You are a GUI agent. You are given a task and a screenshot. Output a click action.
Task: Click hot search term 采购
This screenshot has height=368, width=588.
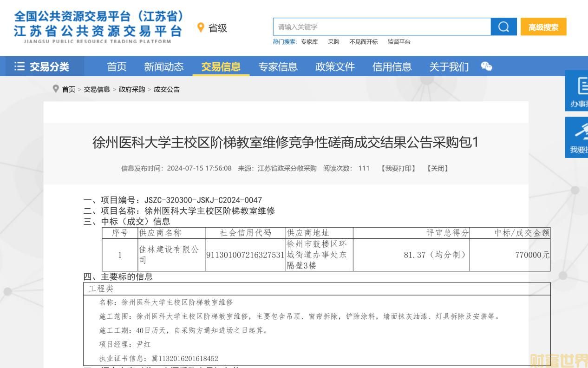point(333,42)
